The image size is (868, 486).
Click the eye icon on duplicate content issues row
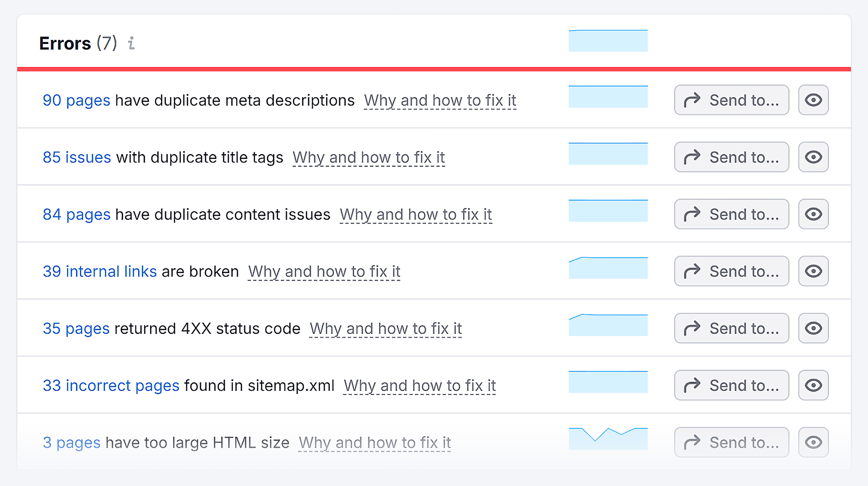[813, 214]
